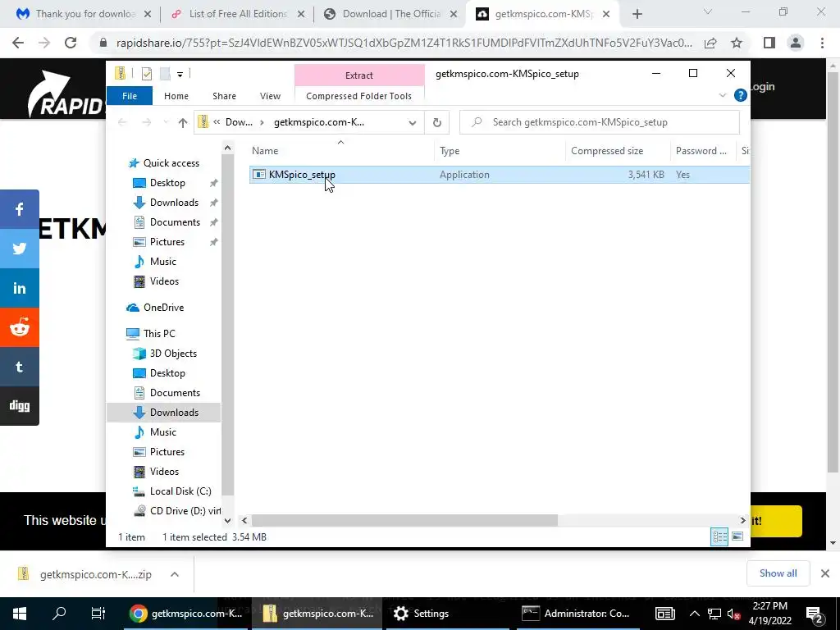Select Quick access in navigation pane
Screen dimensions: 840x630
pyautogui.click(x=171, y=163)
